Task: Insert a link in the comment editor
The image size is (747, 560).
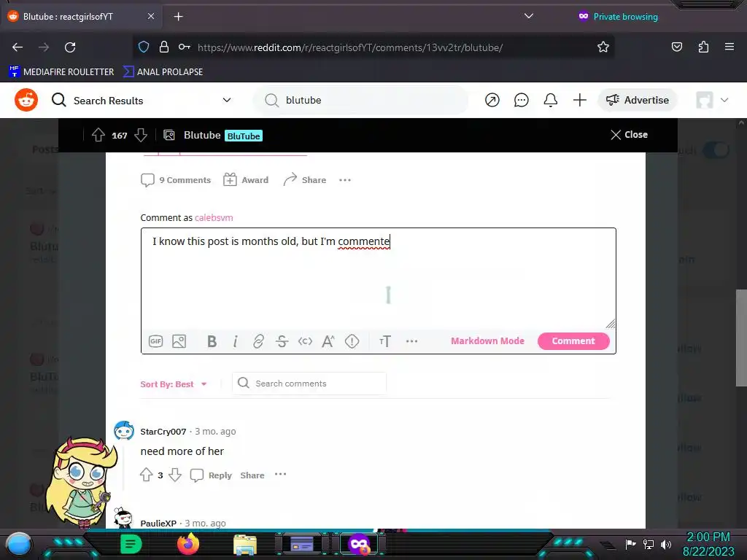Action: [x=258, y=341]
